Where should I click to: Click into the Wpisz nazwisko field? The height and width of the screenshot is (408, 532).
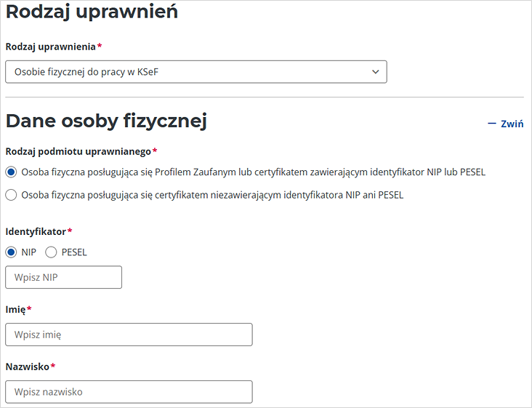pos(129,392)
